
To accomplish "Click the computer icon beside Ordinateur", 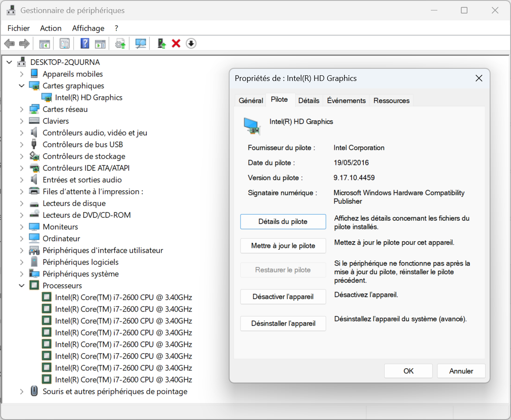I will (x=34, y=239).
